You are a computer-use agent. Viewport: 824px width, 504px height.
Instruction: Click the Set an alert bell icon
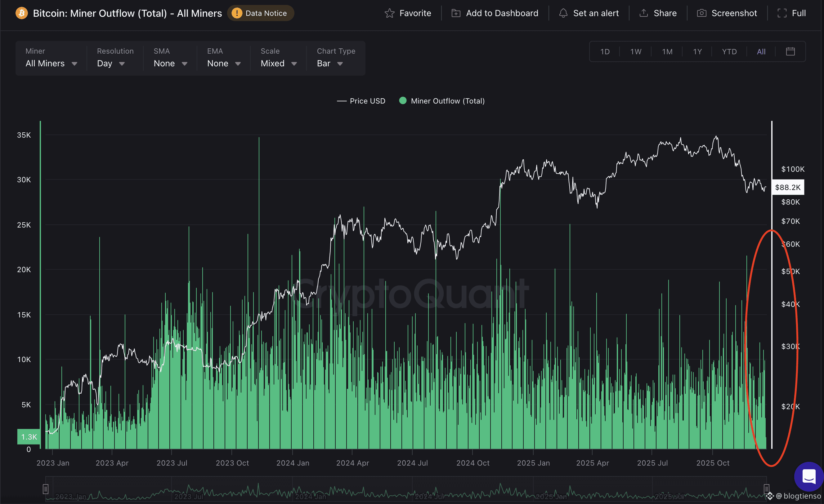pyautogui.click(x=563, y=13)
